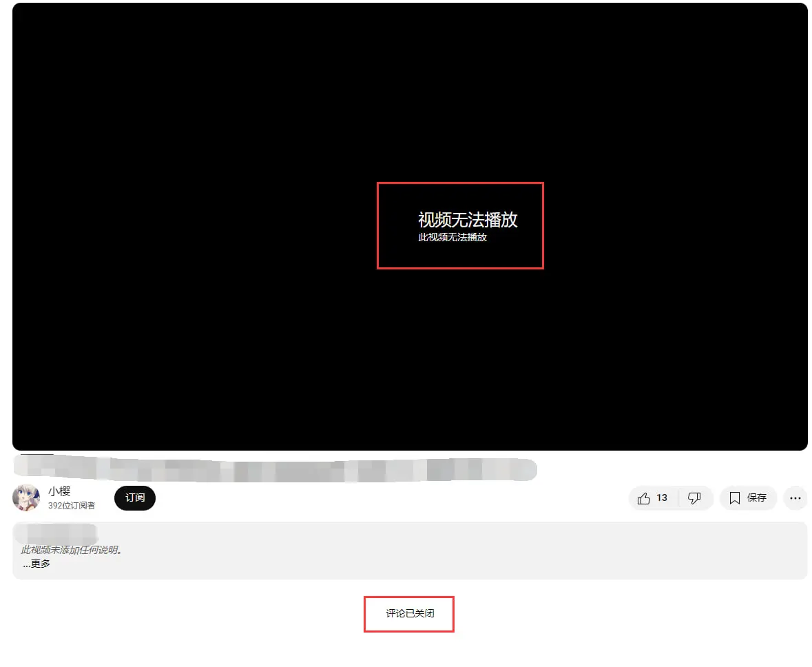
Task: Click the thumbs-down dislike icon
Action: [695, 498]
